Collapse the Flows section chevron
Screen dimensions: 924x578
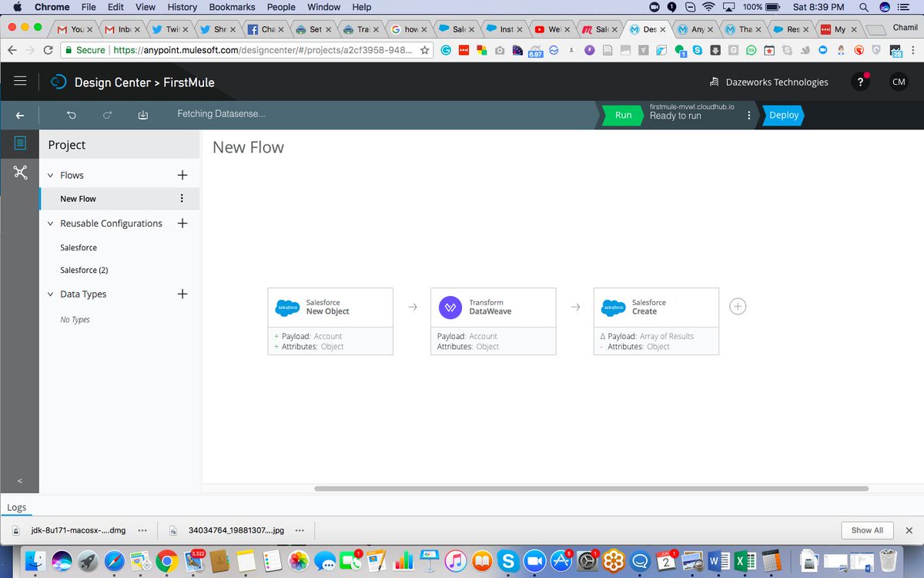51,175
